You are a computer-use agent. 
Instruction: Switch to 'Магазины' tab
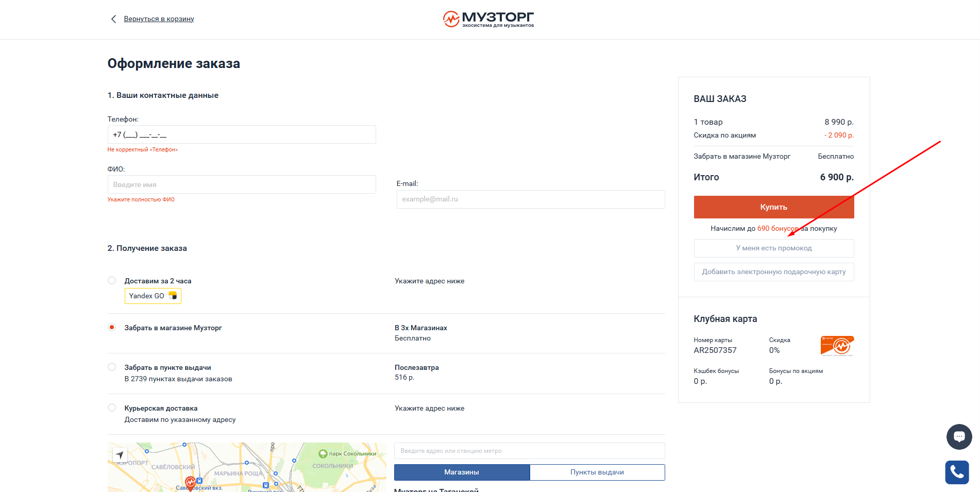pyautogui.click(x=462, y=472)
